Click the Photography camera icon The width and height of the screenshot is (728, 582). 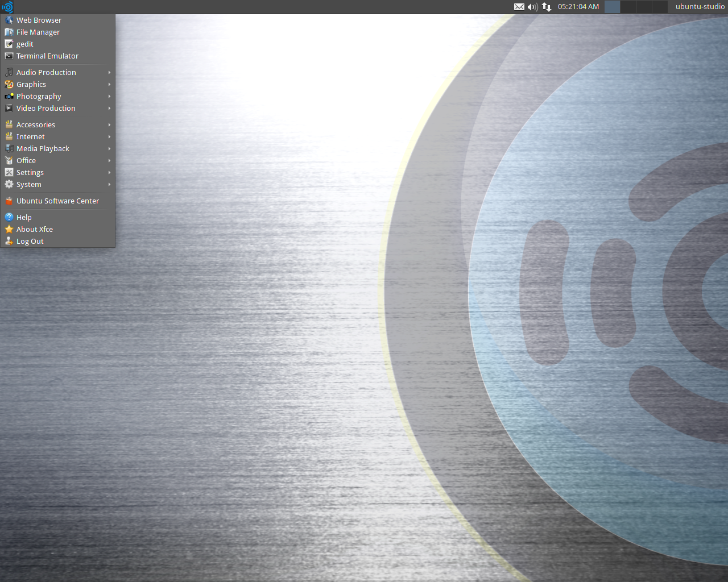(9, 96)
